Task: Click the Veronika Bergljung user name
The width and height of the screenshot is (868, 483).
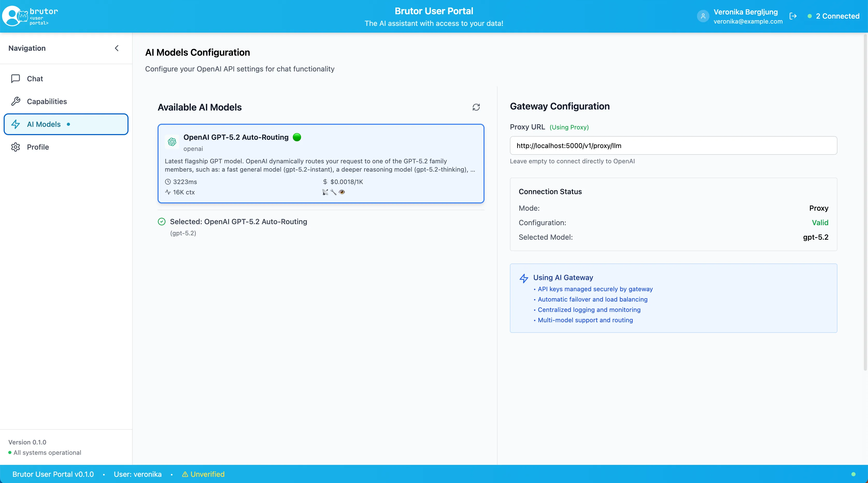Action: (x=745, y=12)
